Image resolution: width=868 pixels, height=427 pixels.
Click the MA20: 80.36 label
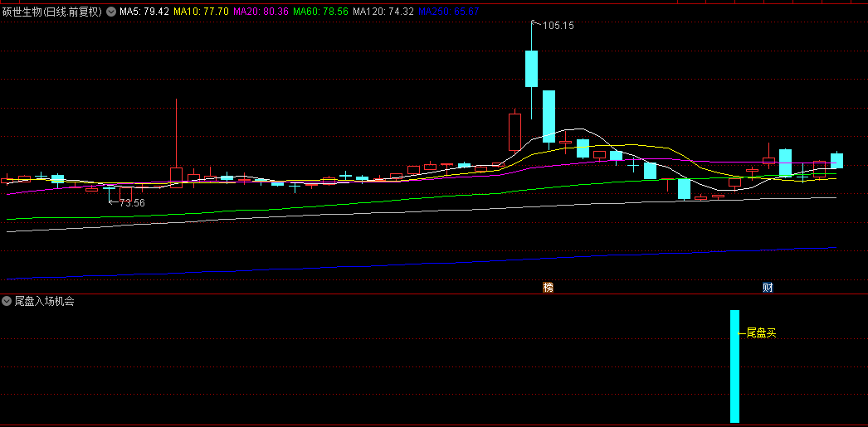(261, 12)
